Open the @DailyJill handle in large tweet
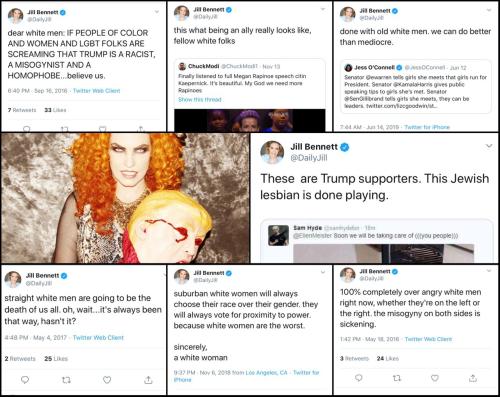 tap(309, 157)
